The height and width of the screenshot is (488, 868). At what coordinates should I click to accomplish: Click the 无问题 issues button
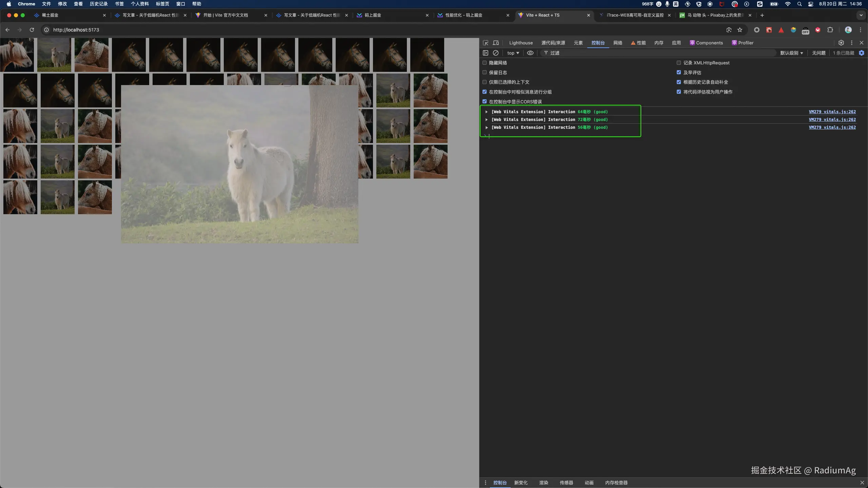tap(818, 53)
